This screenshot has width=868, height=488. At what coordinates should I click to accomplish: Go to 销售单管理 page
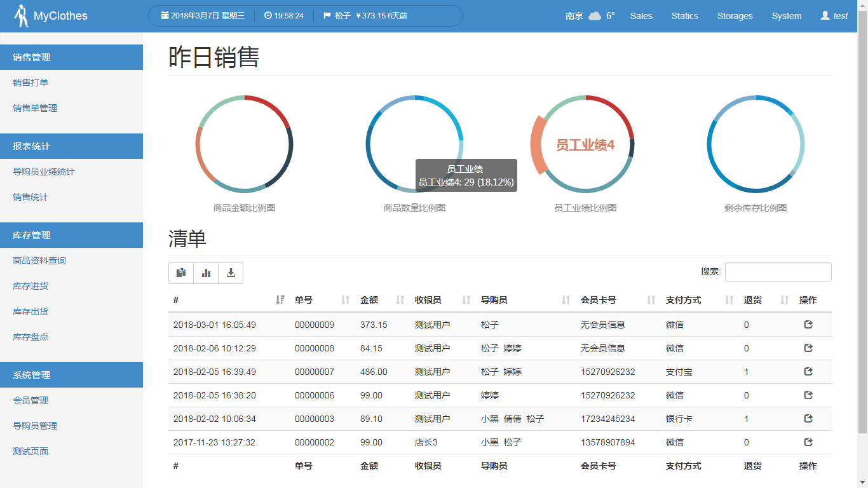click(35, 108)
